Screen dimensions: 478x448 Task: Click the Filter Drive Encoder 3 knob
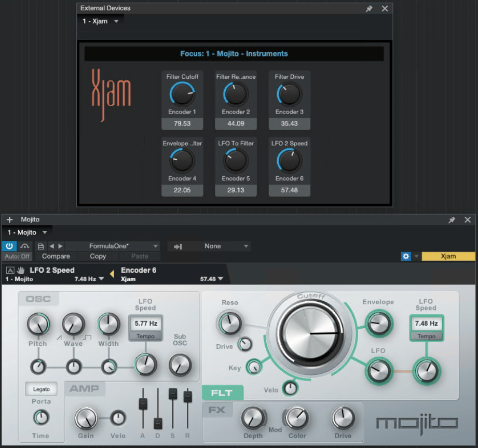pyautogui.click(x=289, y=94)
